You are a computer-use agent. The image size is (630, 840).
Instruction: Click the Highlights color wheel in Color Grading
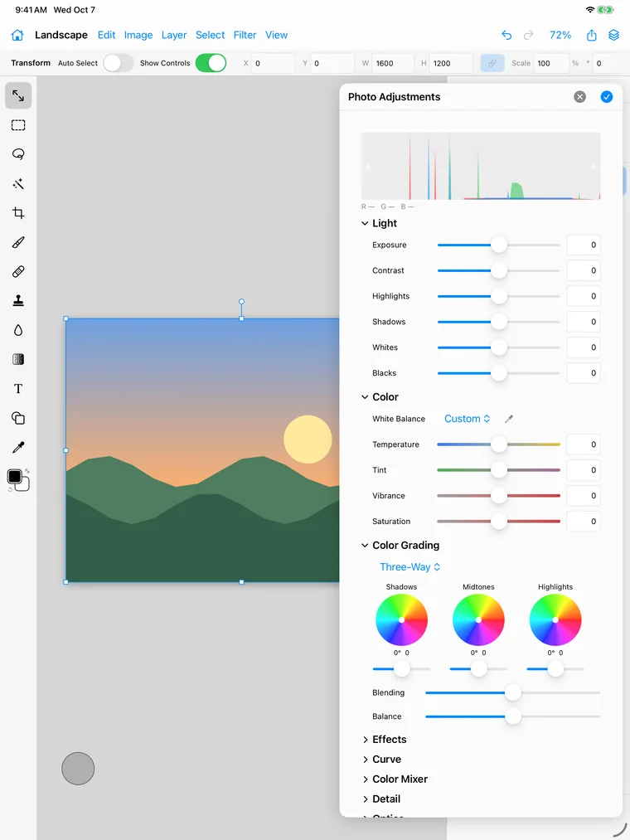(555, 619)
